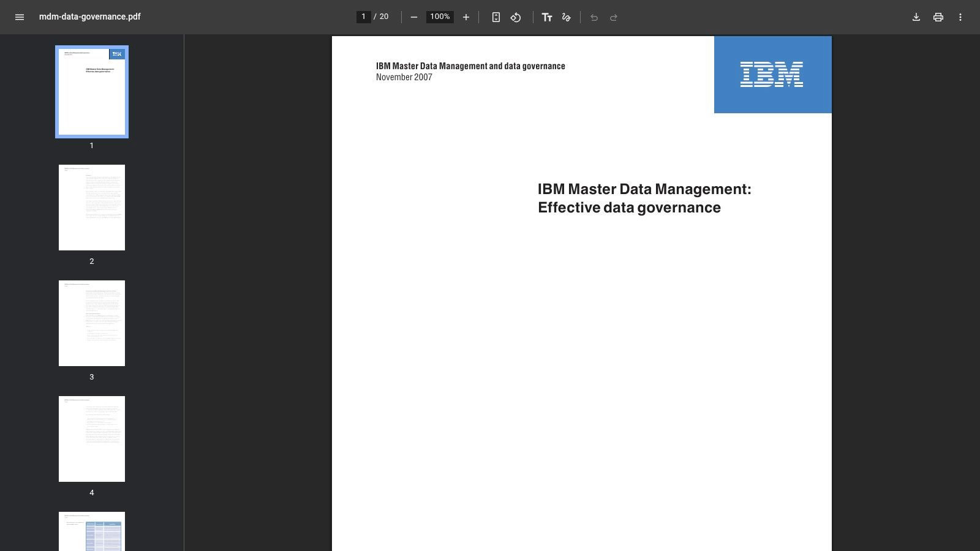Download the PDF file
Viewport: 980px width, 551px height.
(916, 17)
